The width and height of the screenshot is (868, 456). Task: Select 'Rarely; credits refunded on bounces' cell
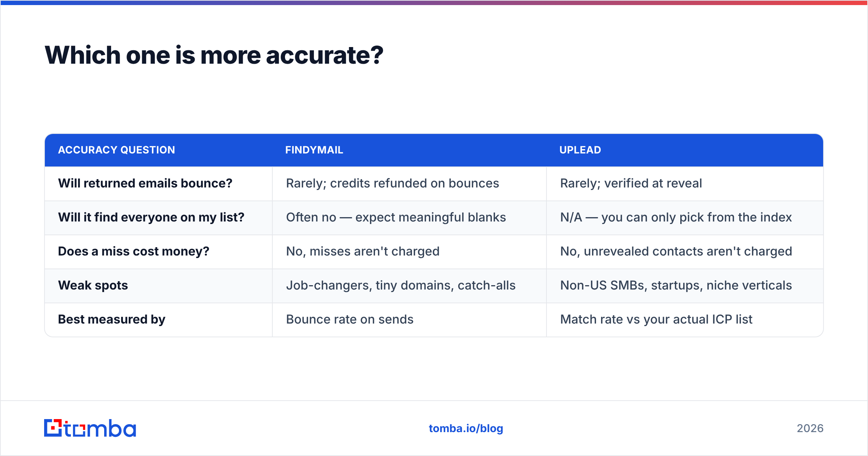click(x=392, y=183)
